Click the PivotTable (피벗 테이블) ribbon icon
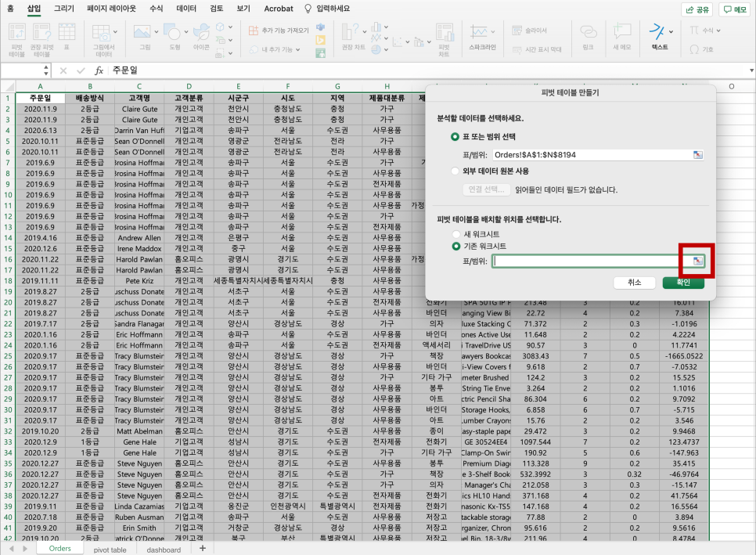The image size is (756, 555). tap(17, 32)
